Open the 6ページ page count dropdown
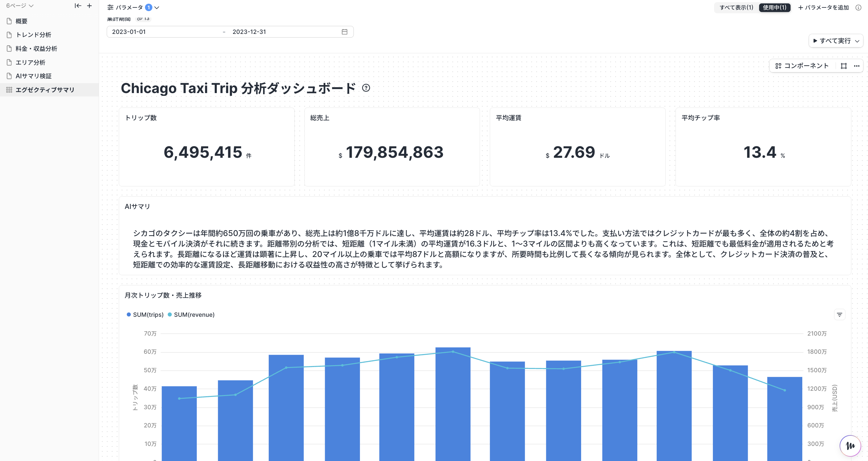This screenshot has height=461, width=868. (20, 6)
